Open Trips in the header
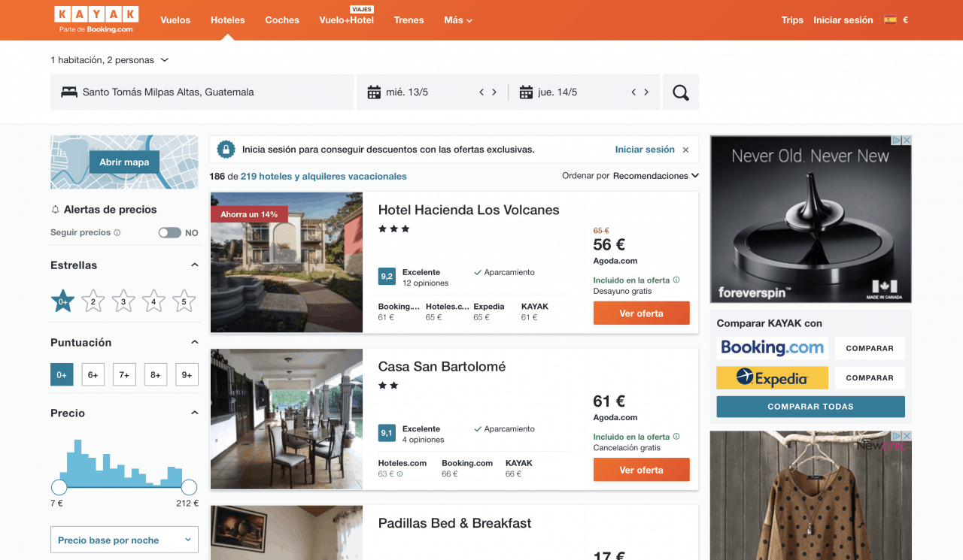963x560 pixels. pos(792,20)
